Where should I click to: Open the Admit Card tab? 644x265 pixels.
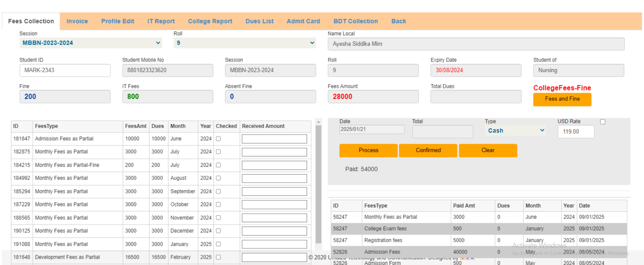point(303,21)
